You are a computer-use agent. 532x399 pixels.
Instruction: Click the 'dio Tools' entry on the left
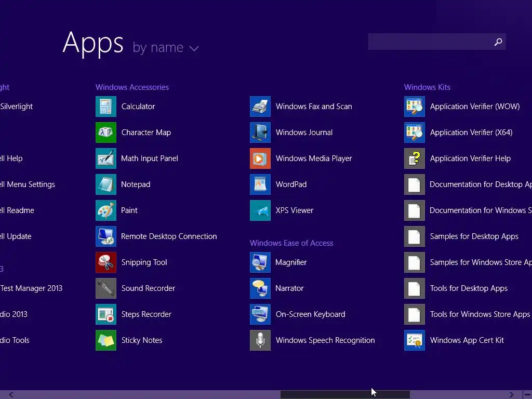click(15, 340)
